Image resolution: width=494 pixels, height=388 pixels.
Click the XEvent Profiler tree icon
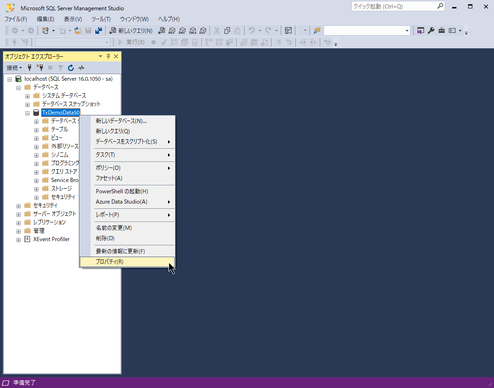(27, 239)
